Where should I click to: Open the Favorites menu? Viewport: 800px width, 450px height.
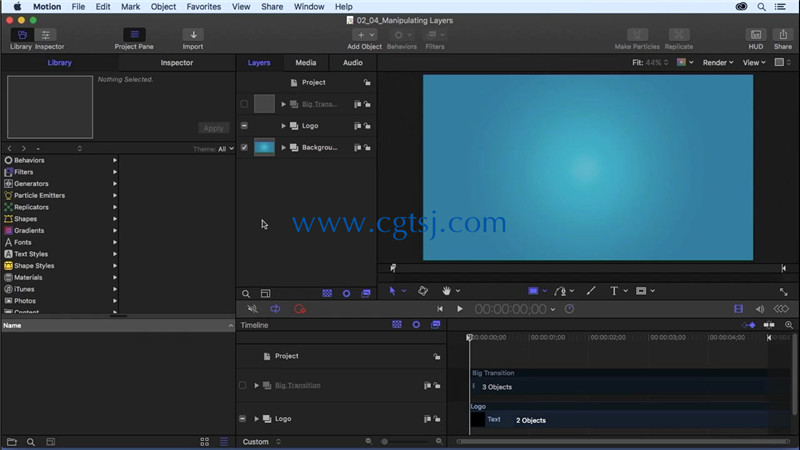click(x=204, y=7)
